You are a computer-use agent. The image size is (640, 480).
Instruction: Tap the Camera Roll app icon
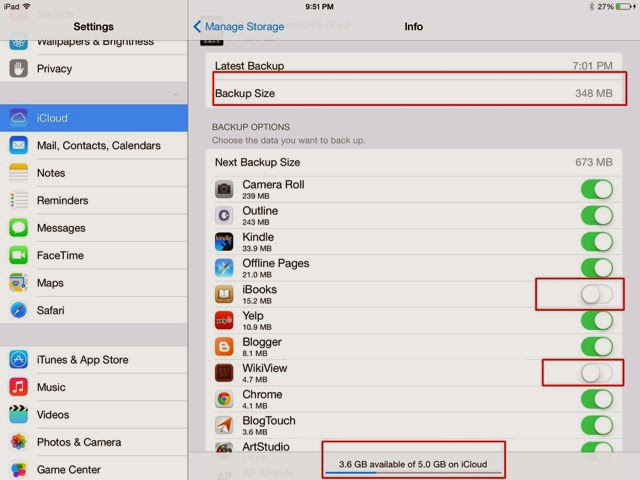tap(224, 189)
